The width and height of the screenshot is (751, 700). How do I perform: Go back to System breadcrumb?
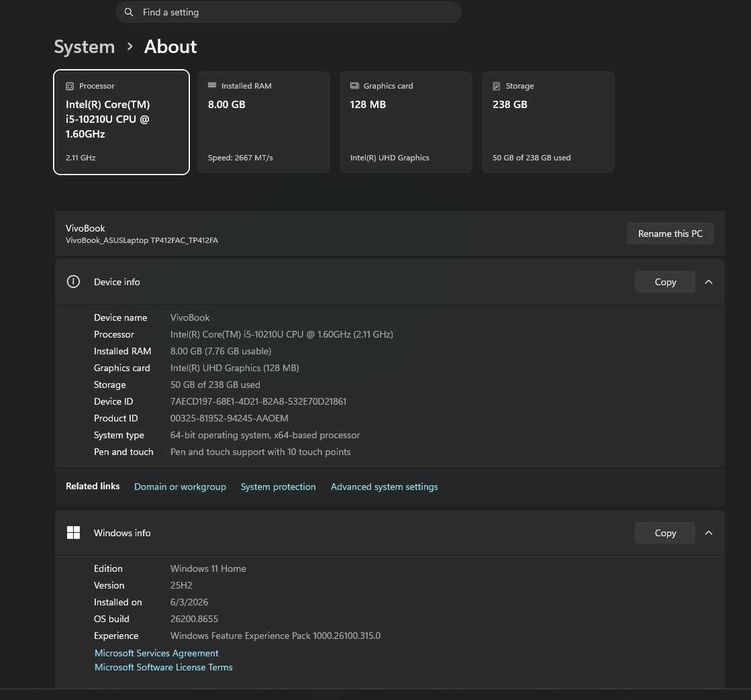(84, 47)
